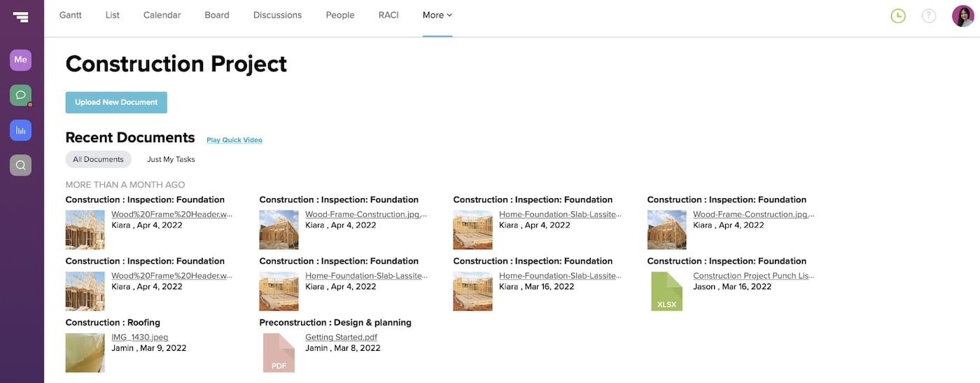Select the All Documents filter

coord(98,159)
